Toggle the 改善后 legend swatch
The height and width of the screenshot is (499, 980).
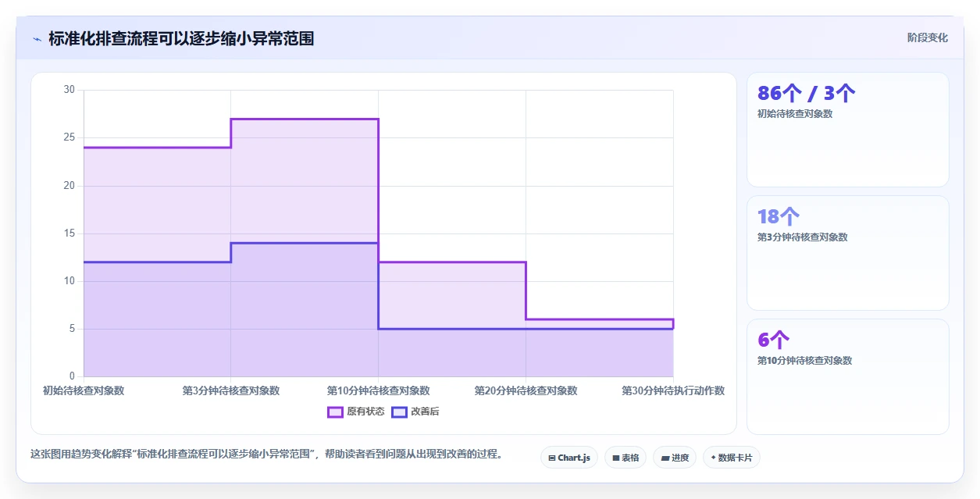point(399,412)
